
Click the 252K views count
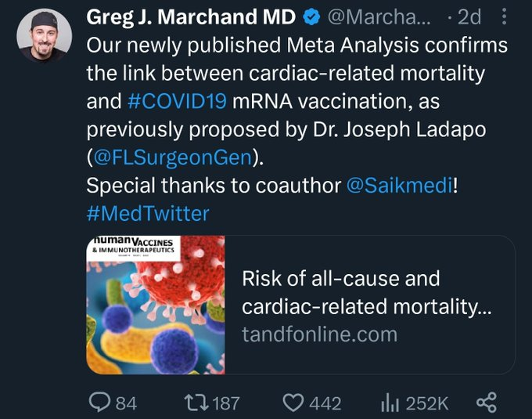tap(427, 403)
